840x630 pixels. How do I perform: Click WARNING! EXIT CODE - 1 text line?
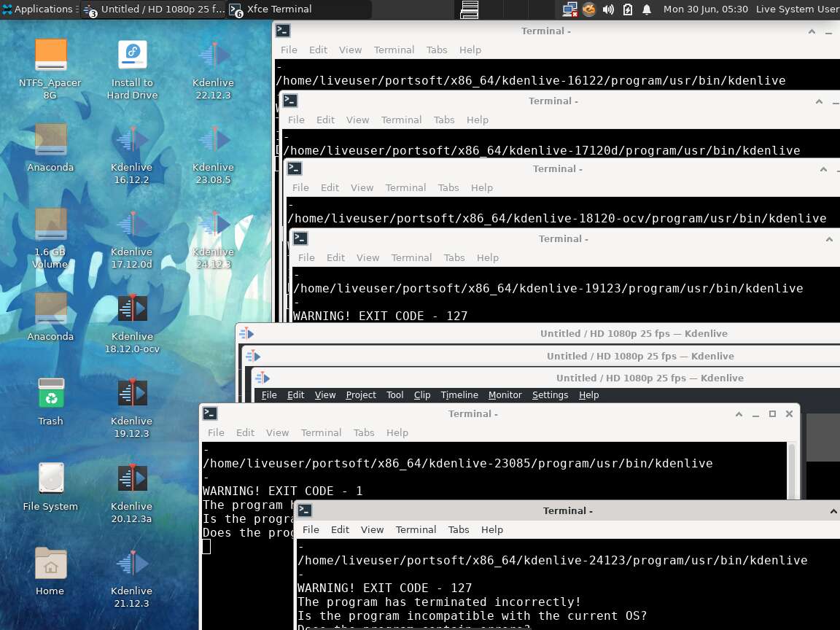282,491
